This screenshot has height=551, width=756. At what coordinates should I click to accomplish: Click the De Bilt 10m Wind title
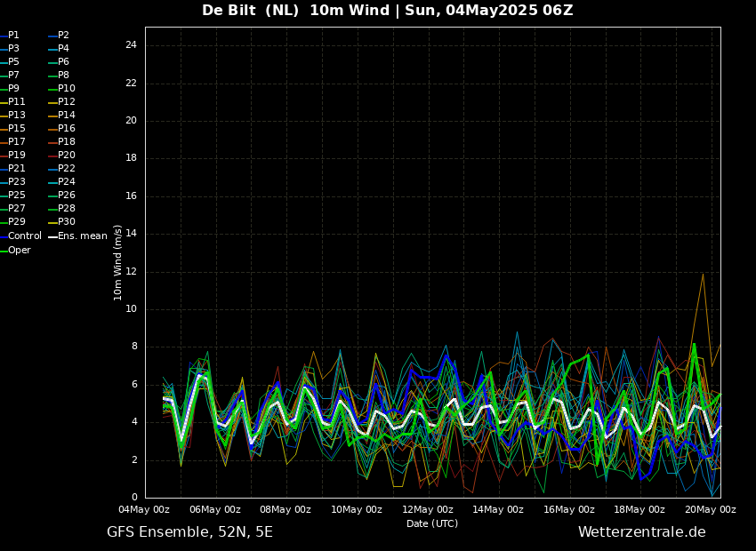click(x=387, y=11)
